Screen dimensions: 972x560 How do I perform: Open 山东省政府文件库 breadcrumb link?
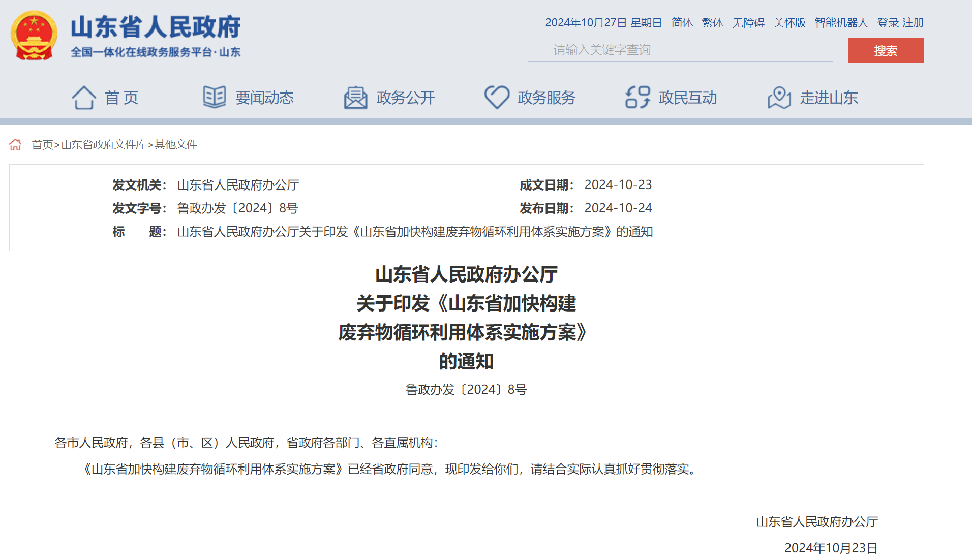click(x=104, y=145)
